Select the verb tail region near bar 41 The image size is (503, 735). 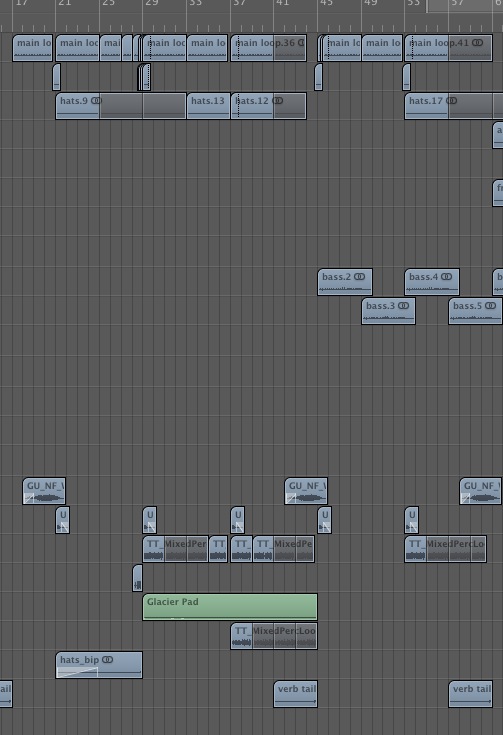coord(295,694)
